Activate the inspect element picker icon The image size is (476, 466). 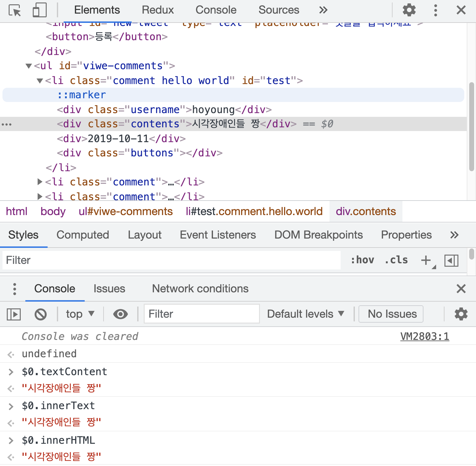click(x=15, y=10)
